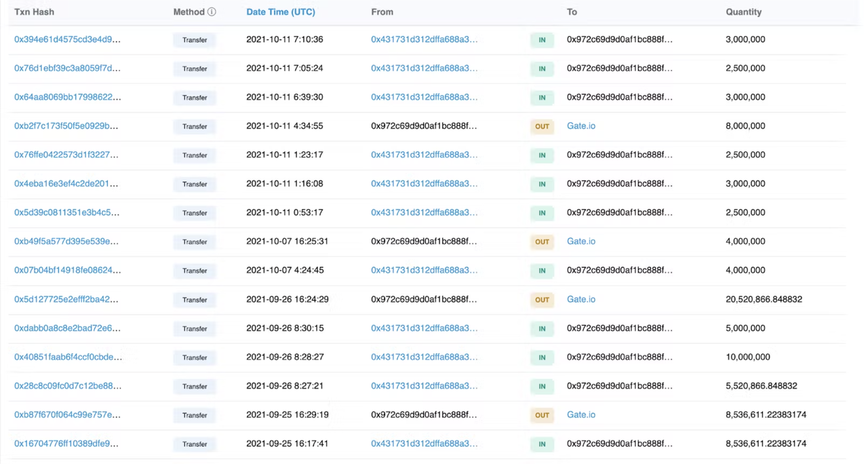Open transaction 0x5d39c0811351e3b4c5
Viewport: 868px width, 470px height.
click(67, 212)
